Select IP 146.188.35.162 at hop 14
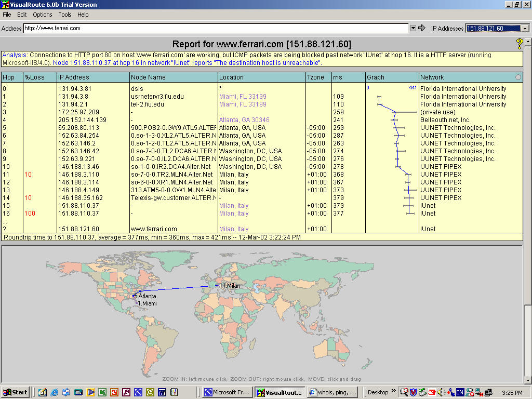Screen dimensions: 532x399 point(80,198)
